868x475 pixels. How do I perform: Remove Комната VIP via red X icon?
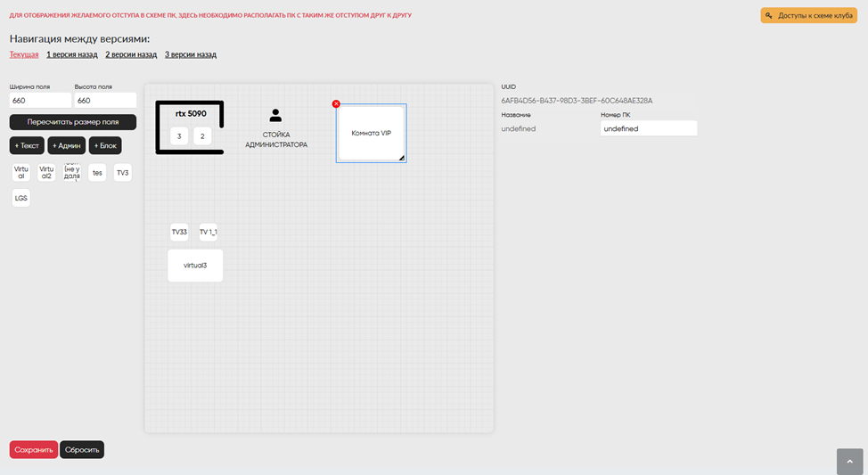(336, 104)
